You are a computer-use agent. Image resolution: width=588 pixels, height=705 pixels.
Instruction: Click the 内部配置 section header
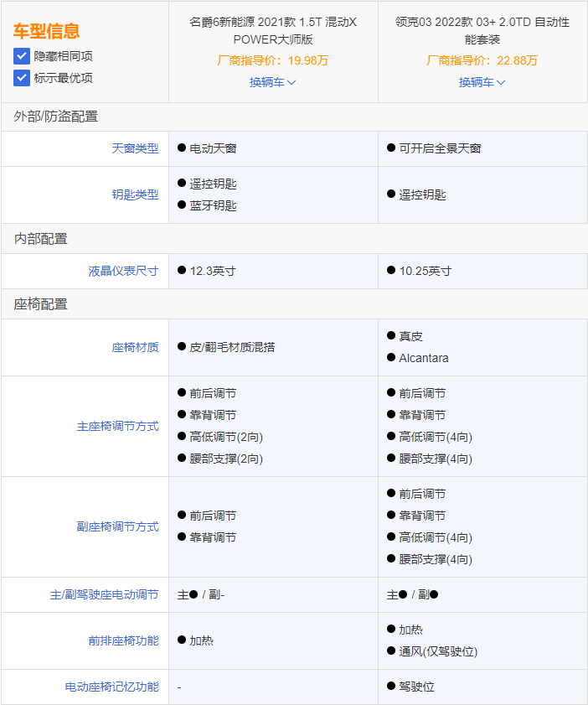coord(40,239)
